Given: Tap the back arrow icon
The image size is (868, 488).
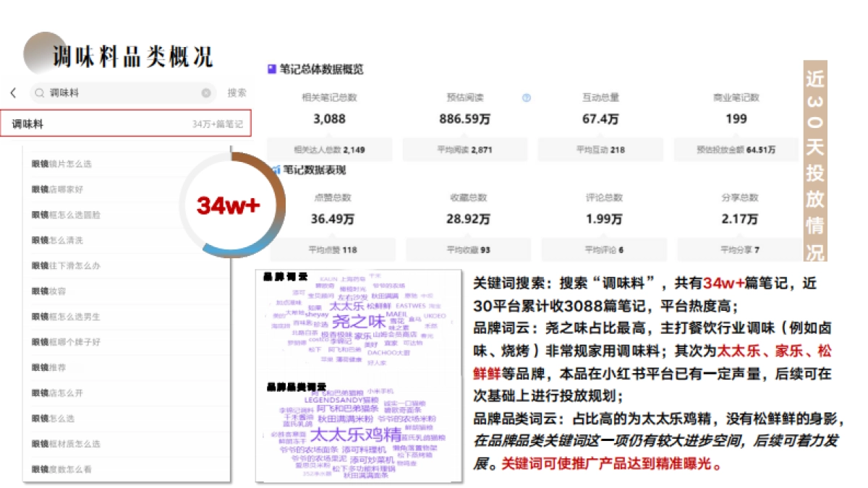Looking at the screenshot, I should tap(14, 93).
